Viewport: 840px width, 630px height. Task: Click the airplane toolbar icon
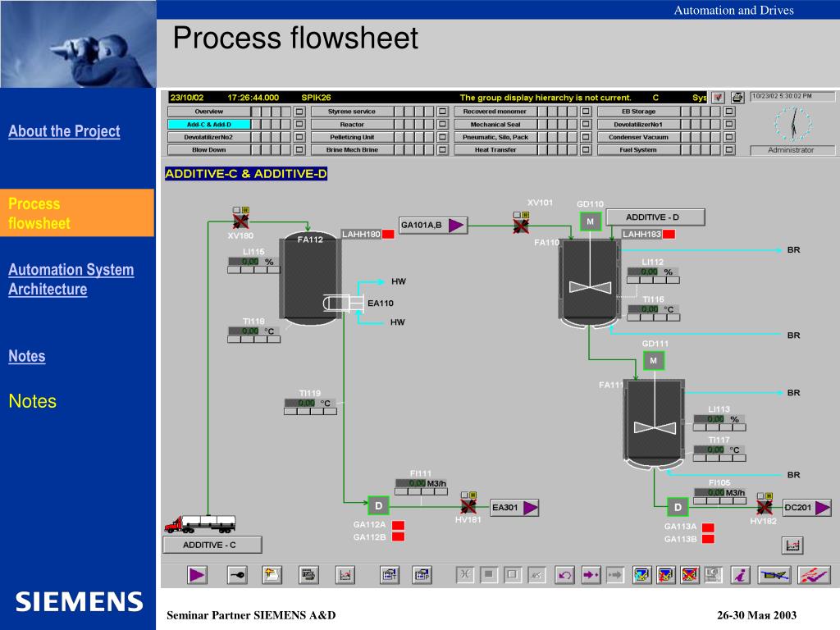pos(774,575)
